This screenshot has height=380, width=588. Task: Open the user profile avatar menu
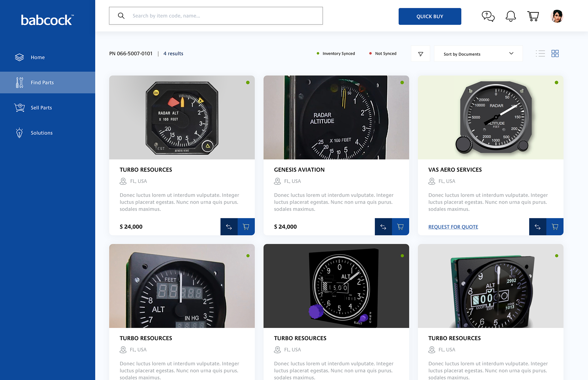(x=557, y=16)
